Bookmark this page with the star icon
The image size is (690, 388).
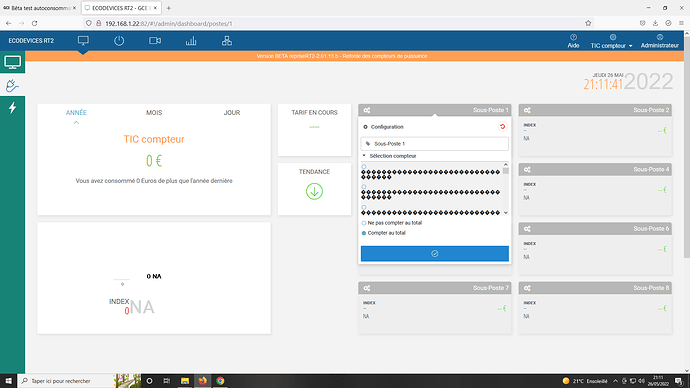[588, 23]
